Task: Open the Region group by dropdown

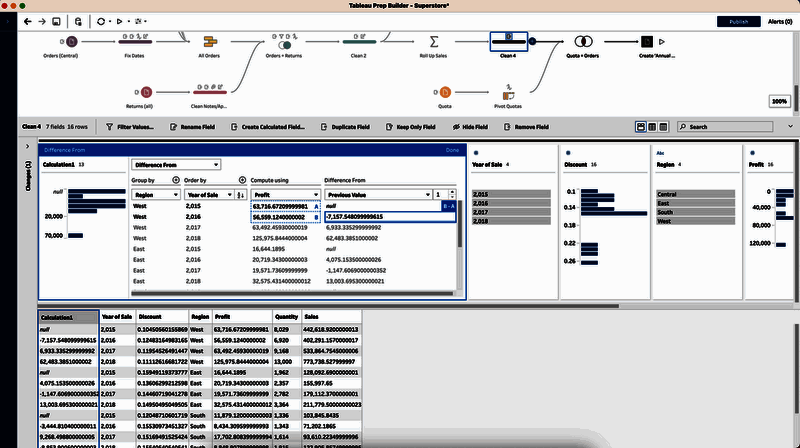Action: pyautogui.click(x=155, y=195)
